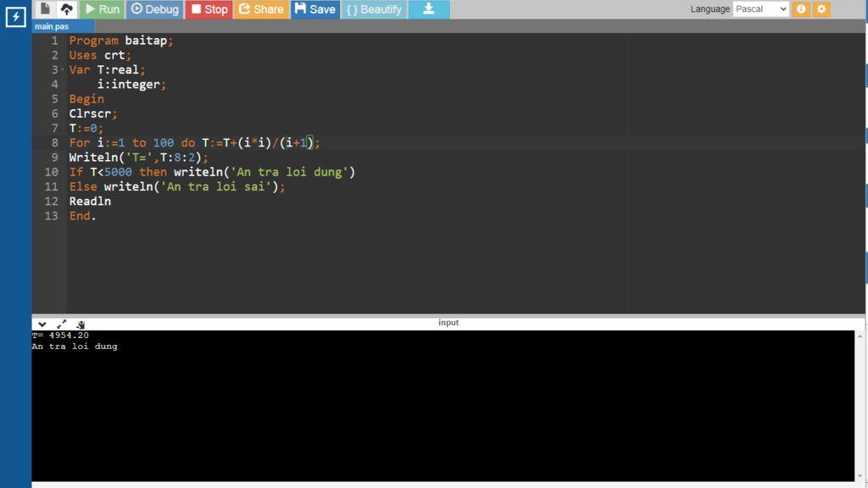The width and height of the screenshot is (868, 488).
Task: Expand the console to fullscreen with the arrows icon
Action: click(x=61, y=324)
